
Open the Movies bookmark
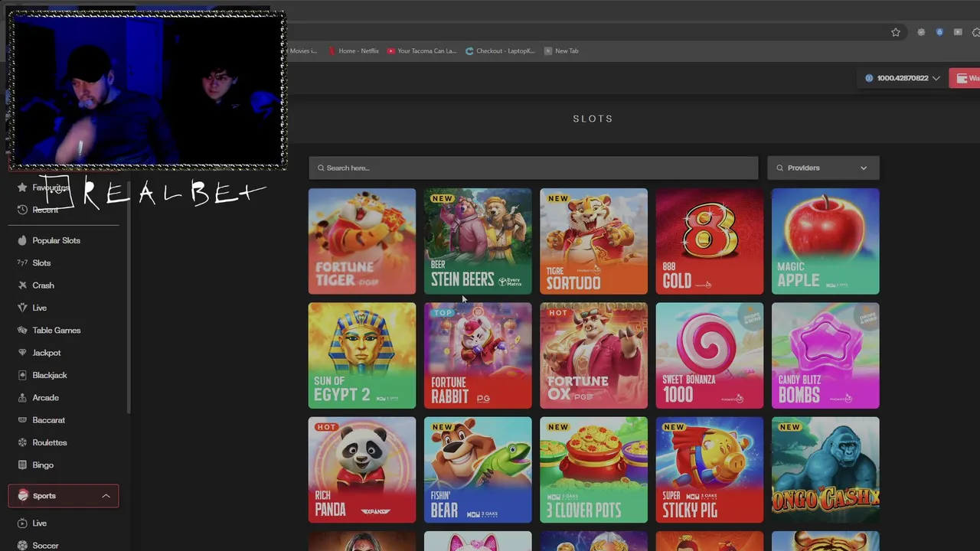303,51
